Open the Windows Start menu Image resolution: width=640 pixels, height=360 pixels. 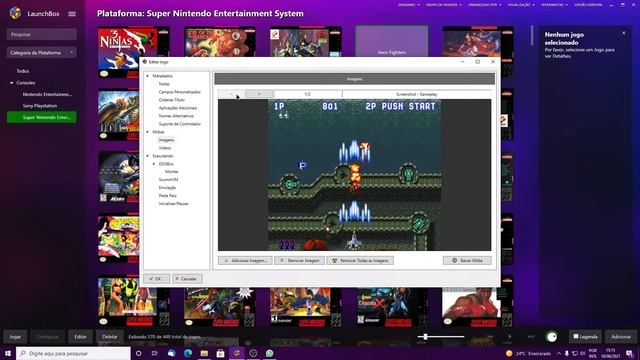click(8, 353)
